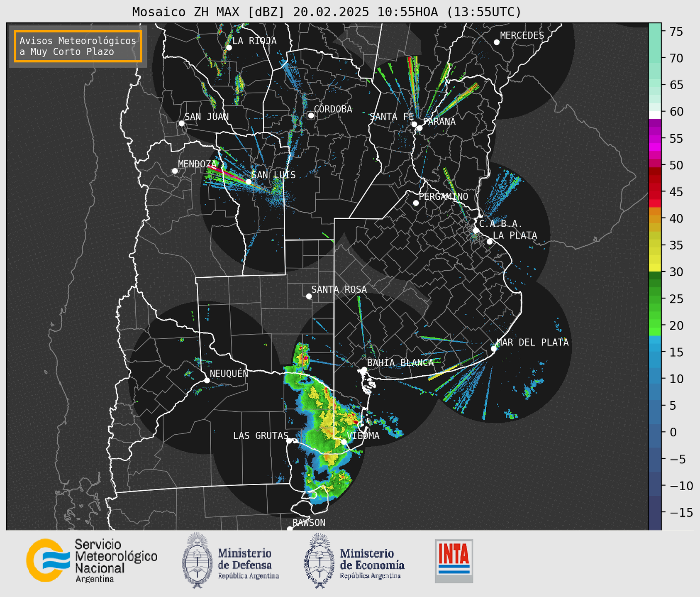
Task: Click the Mercedes city marker dot
Action: point(497,42)
